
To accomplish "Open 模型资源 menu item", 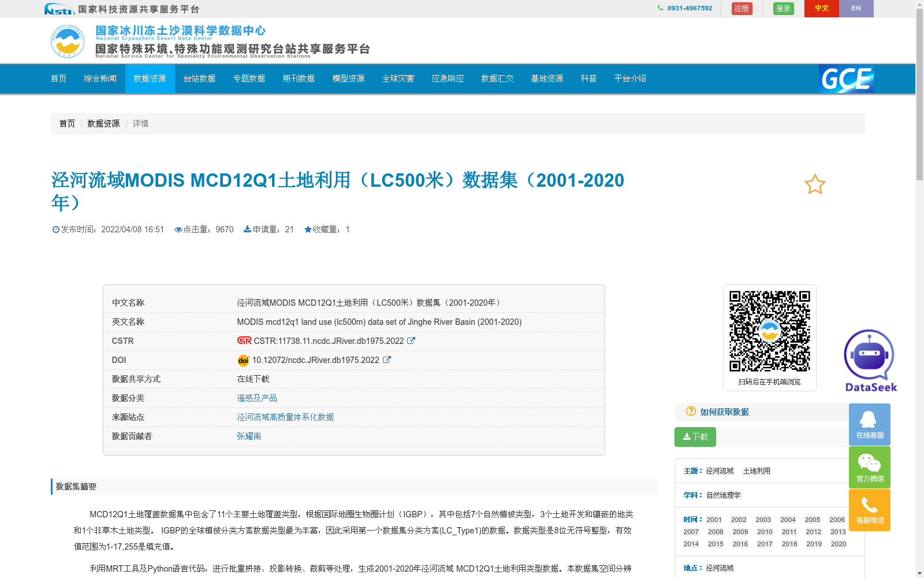I will (349, 79).
